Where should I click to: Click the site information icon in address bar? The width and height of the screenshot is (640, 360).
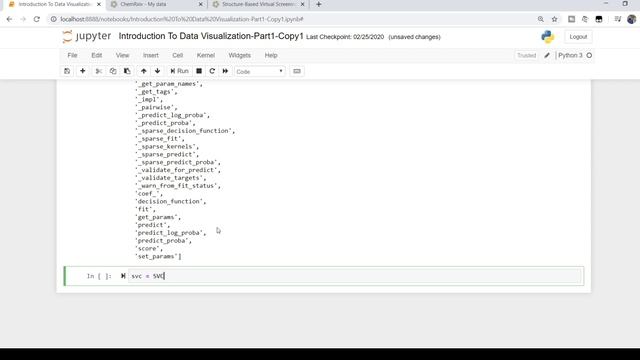53,19
